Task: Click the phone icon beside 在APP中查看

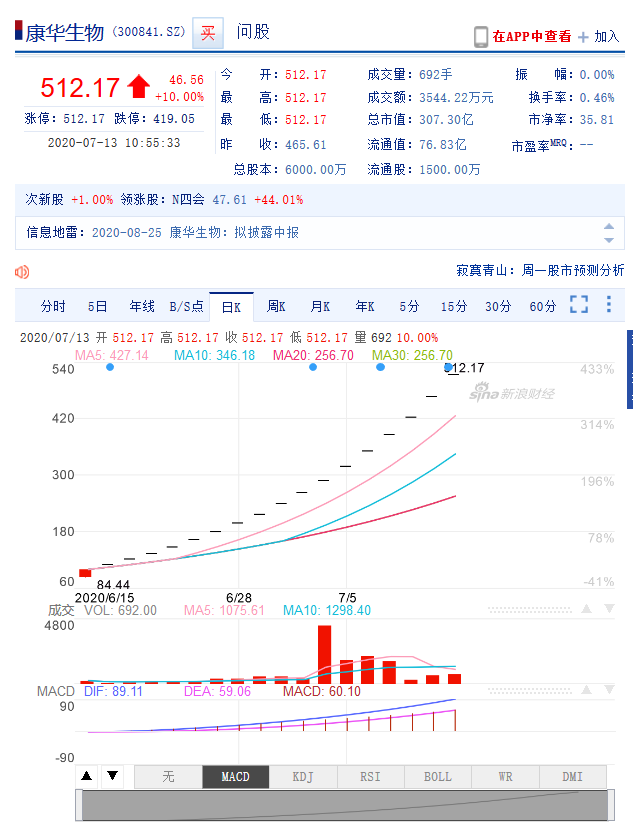Action: pyautogui.click(x=480, y=37)
